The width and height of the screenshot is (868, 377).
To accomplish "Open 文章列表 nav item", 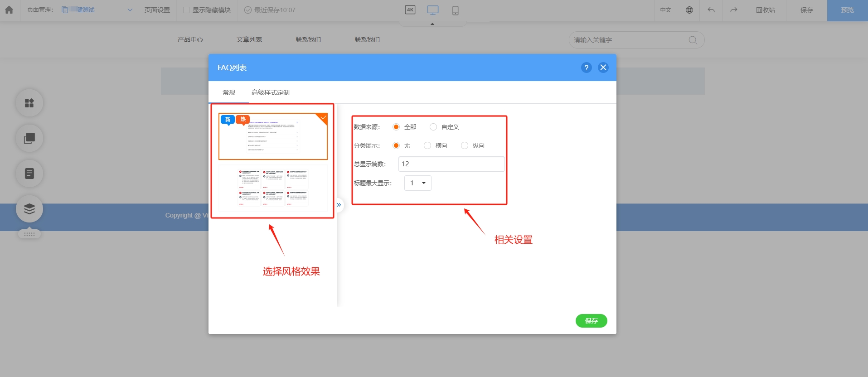I will point(249,40).
